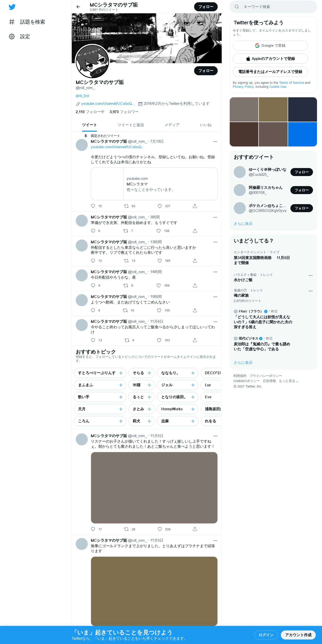Open more options on 14時間 tweet
322x644 pixels.
(215, 272)
